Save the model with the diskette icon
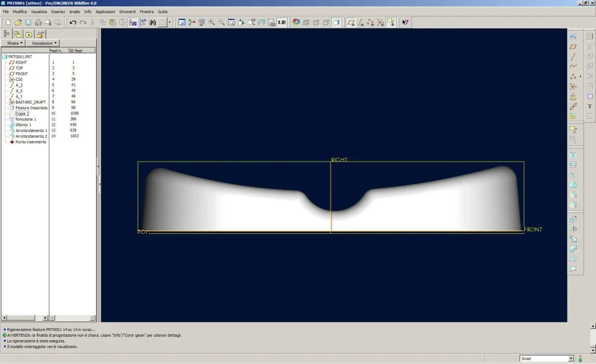The height and width of the screenshot is (364, 596). pyautogui.click(x=28, y=22)
